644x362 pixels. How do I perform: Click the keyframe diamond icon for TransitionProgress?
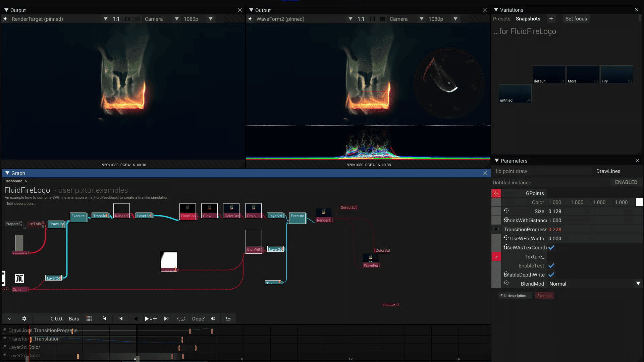[x=496, y=230]
